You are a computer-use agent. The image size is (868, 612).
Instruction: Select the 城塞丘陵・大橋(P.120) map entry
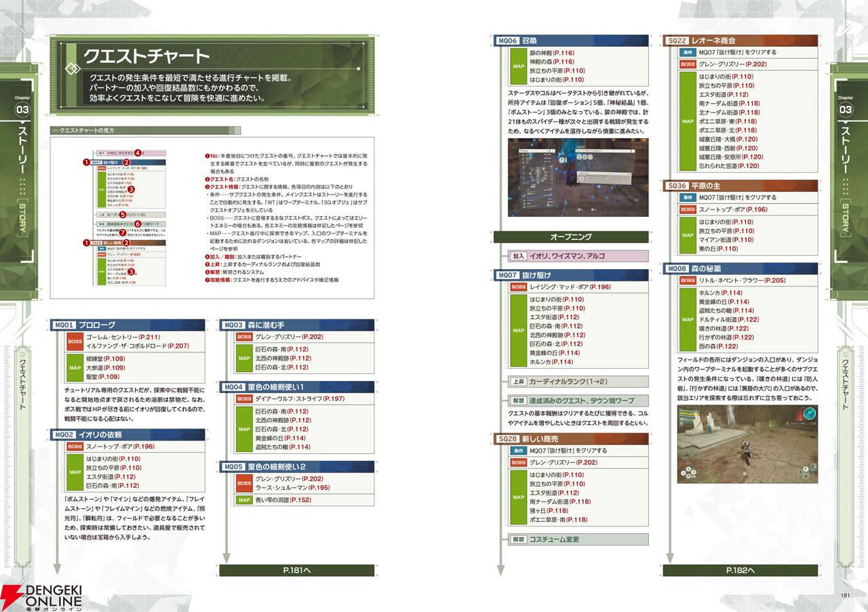(728, 139)
